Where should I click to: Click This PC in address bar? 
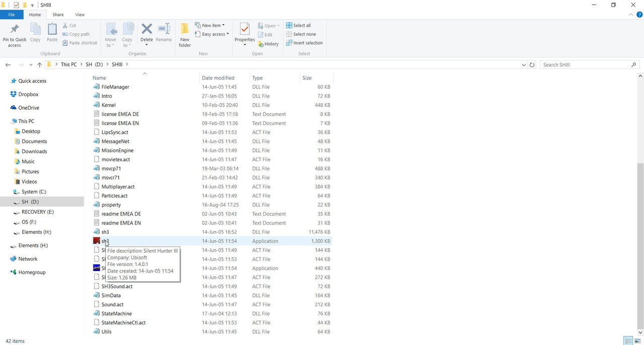(x=68, y=64)
